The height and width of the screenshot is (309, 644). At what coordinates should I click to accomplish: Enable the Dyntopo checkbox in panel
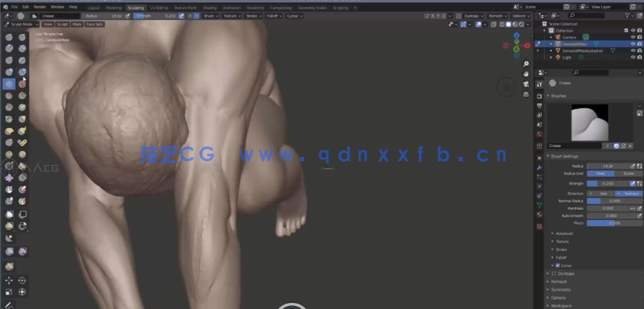coord(553,274)
